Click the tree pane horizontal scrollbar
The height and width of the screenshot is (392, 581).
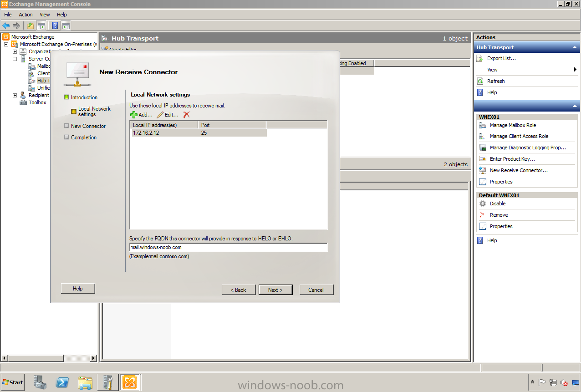49,358
